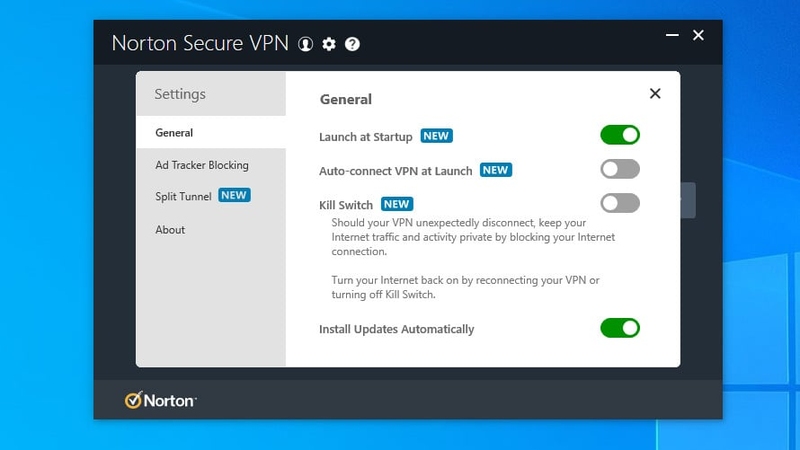The image size is (800, 450).
Task: Click NEW badge next to Split Tunnel
Action: pos(234,195)
